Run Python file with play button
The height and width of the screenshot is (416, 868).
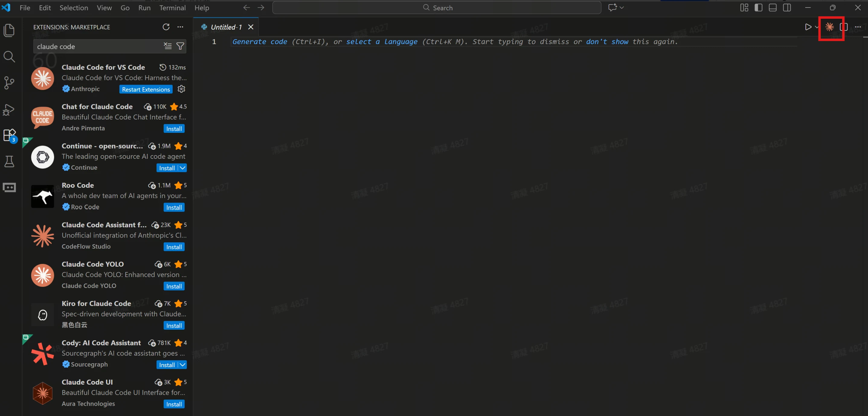(x=808, y=27)
